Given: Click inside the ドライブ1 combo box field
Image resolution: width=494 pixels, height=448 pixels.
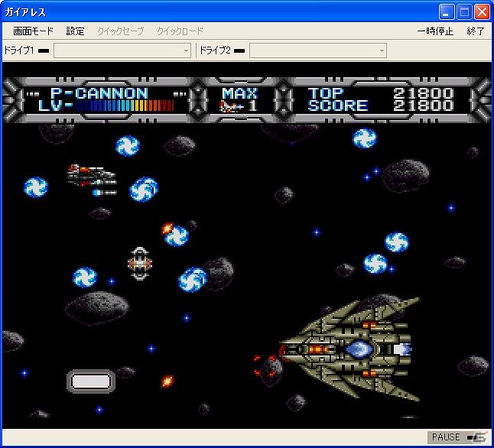Looking at the screenshot, I should pos(122,50).
